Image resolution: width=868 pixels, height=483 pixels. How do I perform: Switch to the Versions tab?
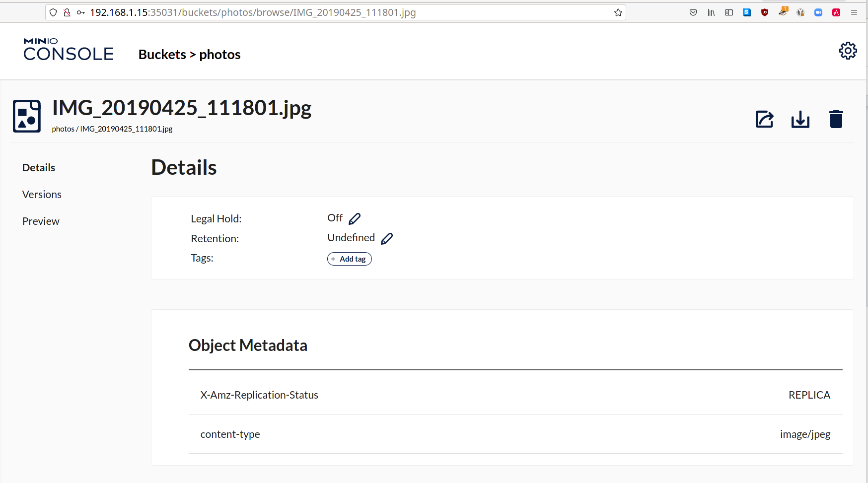(42, 194)
